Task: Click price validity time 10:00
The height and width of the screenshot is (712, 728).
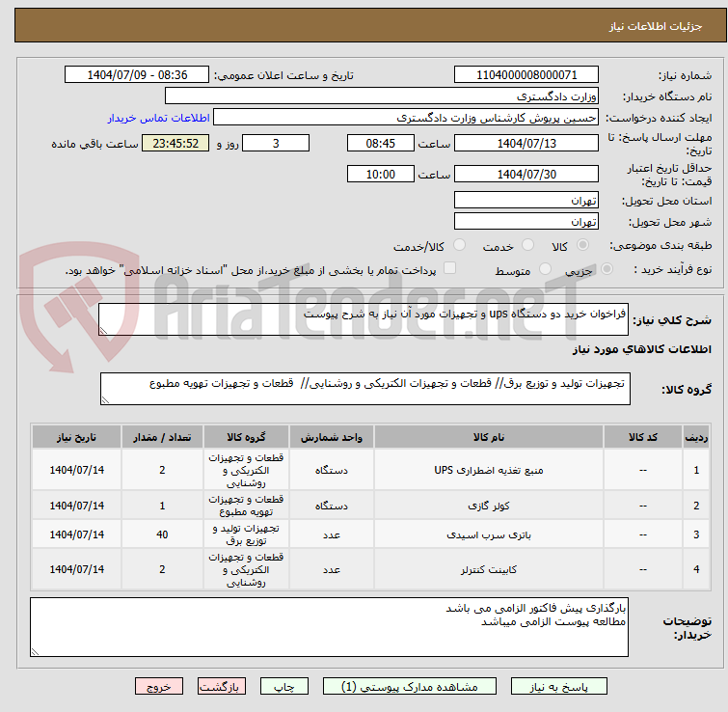Action: pyautogui.click(x=380, y=175)
